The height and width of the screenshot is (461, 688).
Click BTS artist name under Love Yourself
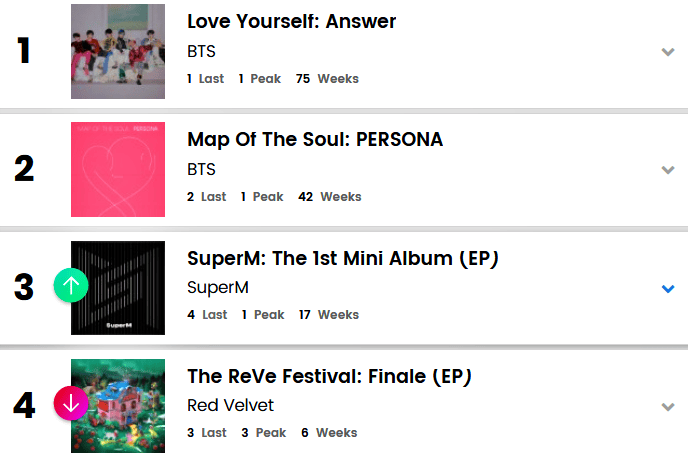[201, 51]
